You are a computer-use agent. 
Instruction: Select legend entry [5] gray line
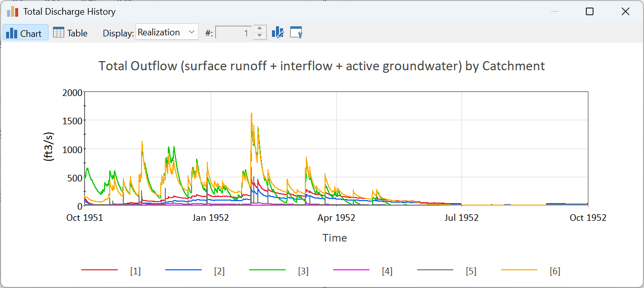coord(447,271)
